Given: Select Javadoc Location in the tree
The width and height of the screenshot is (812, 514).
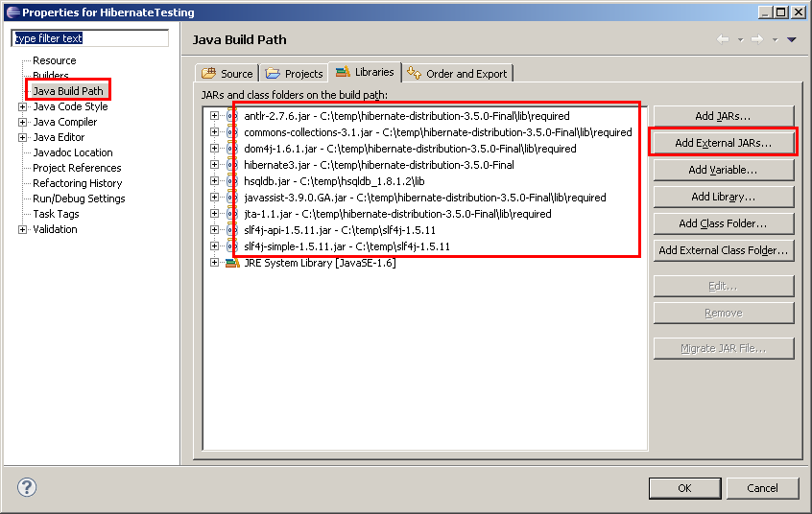Looking at the screenshot, I should click(73, 152).
